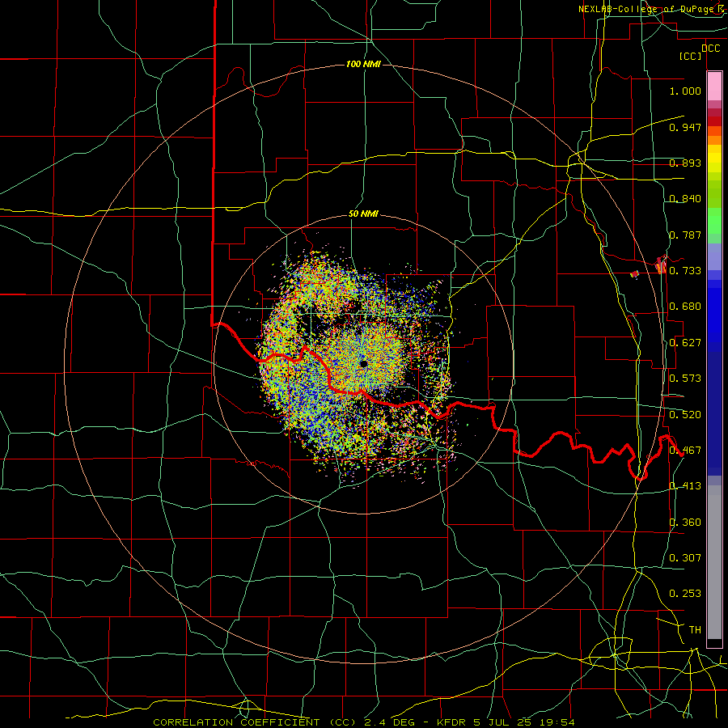The height and width of the screenshot is (728, 728).
Task: Click the KFDR station identifier in the footer
Action: (453, 722)
